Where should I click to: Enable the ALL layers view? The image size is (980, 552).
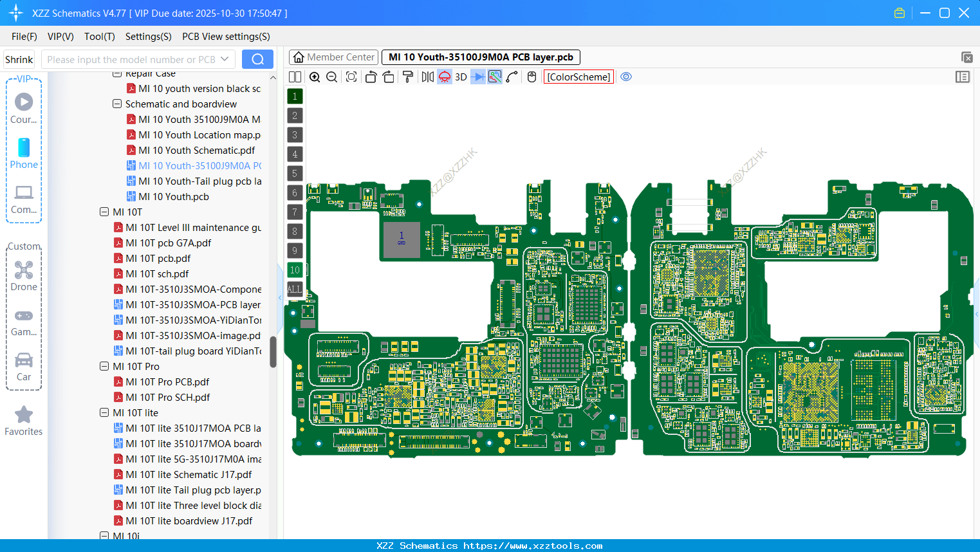point(294,289)
